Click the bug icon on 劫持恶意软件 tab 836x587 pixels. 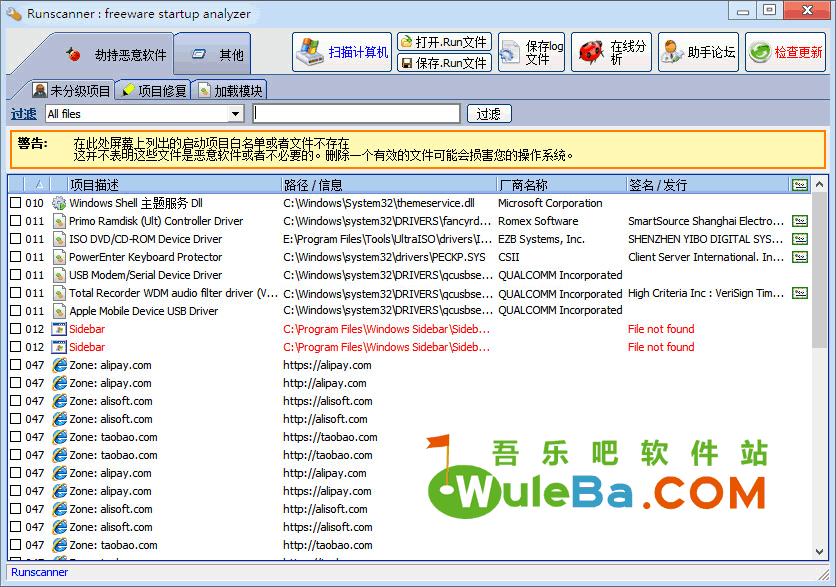click(74, 54)
